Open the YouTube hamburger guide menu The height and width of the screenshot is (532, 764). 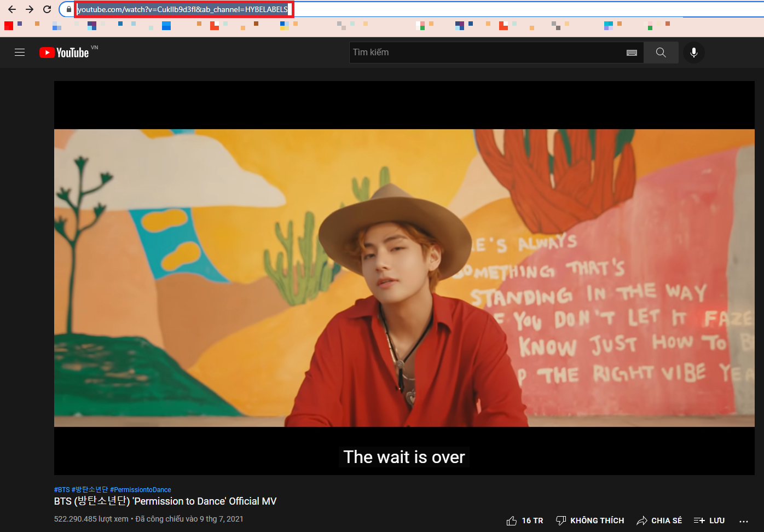[20, 53]
